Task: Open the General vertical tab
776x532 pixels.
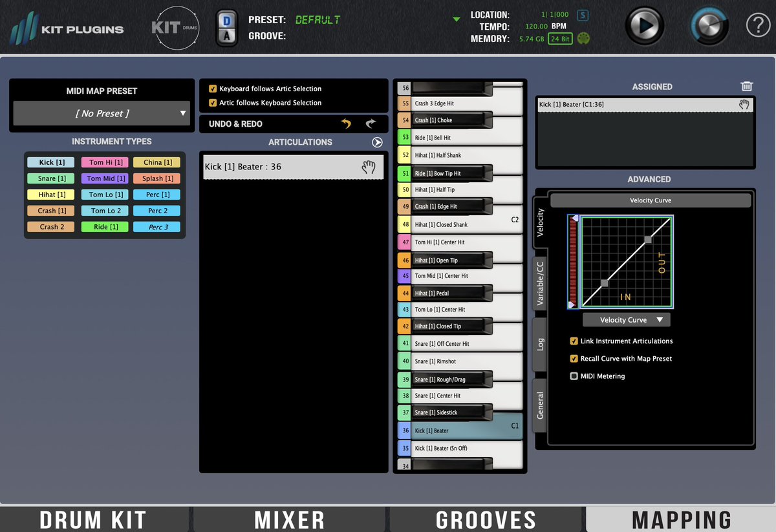Action: (x=541, y=405)
